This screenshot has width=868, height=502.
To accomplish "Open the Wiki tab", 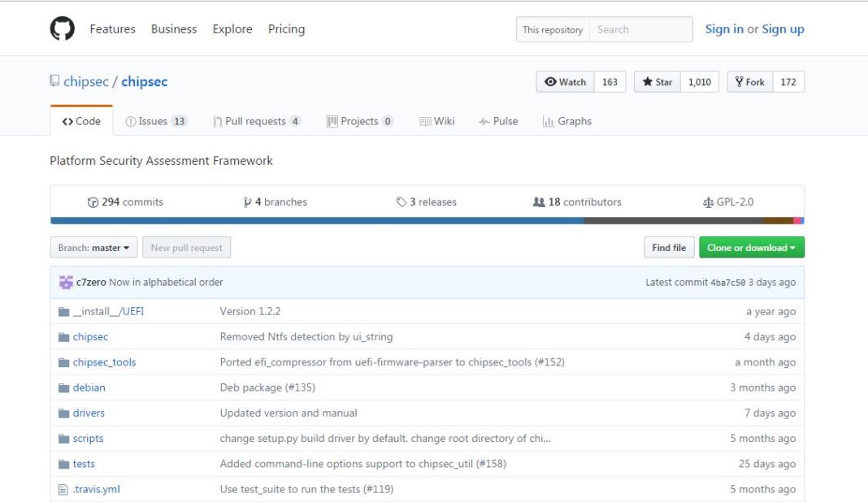I will [x=437, y=121].
